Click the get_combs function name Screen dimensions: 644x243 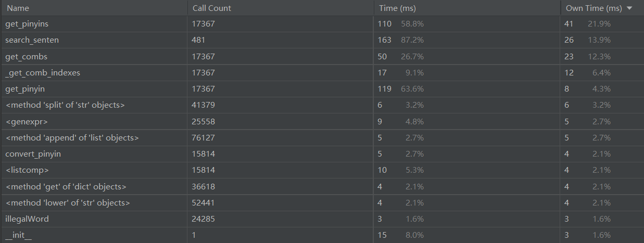26,56
